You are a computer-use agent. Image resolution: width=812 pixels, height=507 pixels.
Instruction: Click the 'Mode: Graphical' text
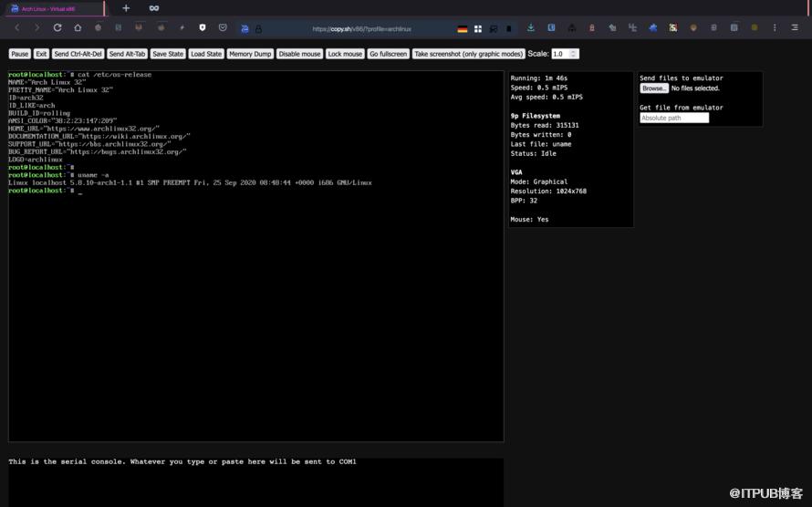pos(538,181)
